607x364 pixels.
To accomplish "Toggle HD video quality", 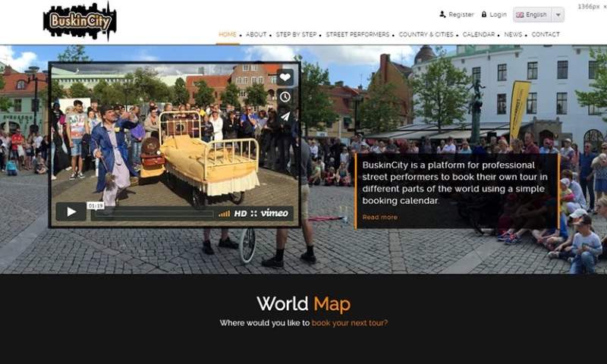I will pyautogui.click(x=241, y=213).
